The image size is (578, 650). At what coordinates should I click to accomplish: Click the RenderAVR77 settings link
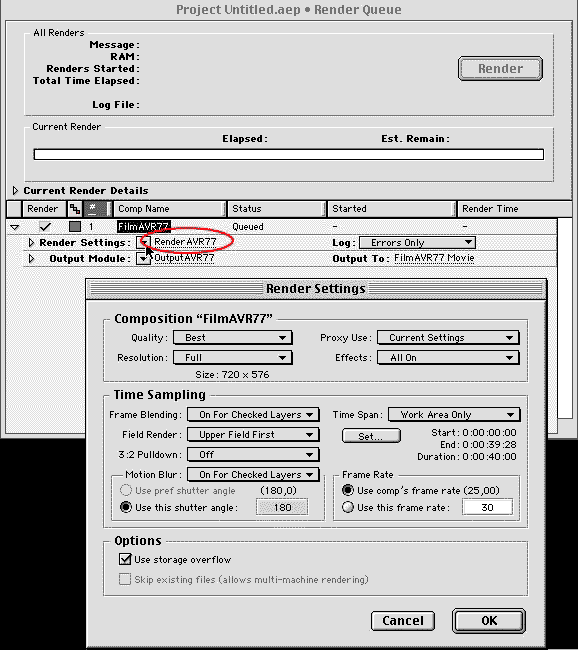tap(185, 242)
